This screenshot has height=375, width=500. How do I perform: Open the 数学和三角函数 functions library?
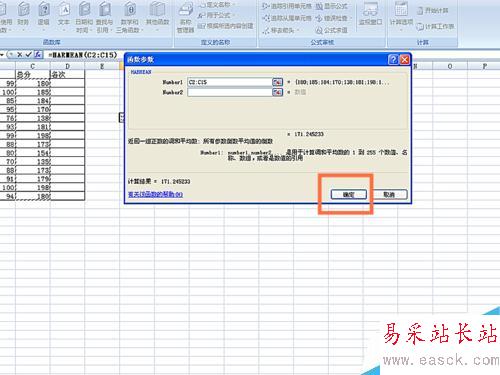pos(130,17)
